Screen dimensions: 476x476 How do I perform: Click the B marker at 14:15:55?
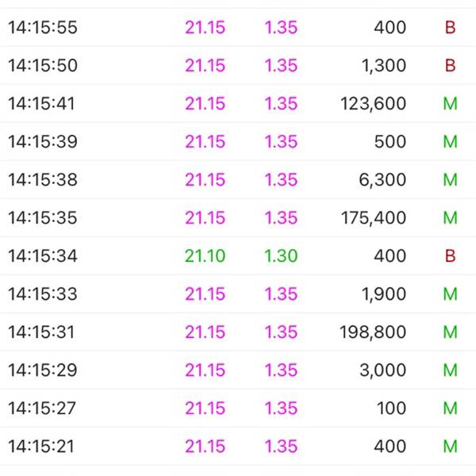point(450,27)
